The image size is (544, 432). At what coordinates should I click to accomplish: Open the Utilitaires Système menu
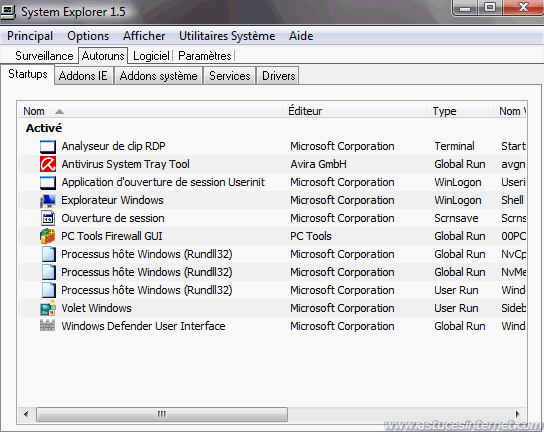(227, 36)
